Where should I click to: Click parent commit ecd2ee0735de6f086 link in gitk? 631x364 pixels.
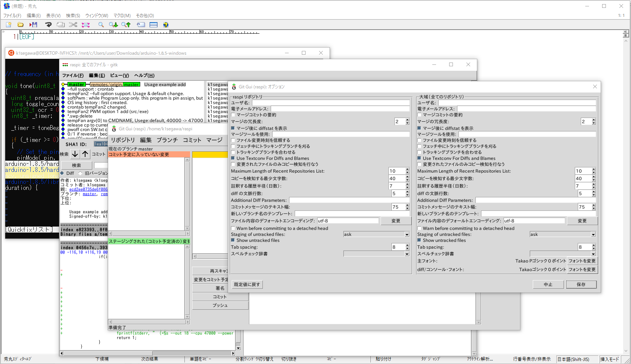[88, 189]
